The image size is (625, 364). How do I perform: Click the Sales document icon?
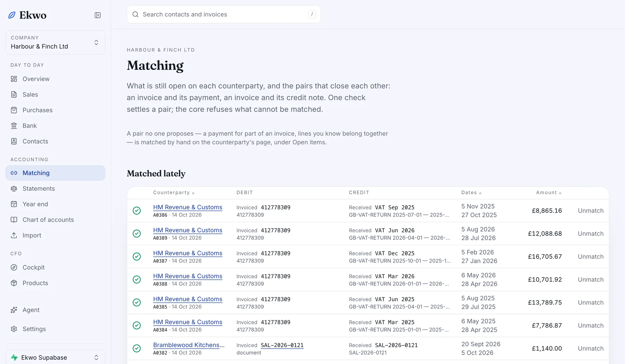14,95
